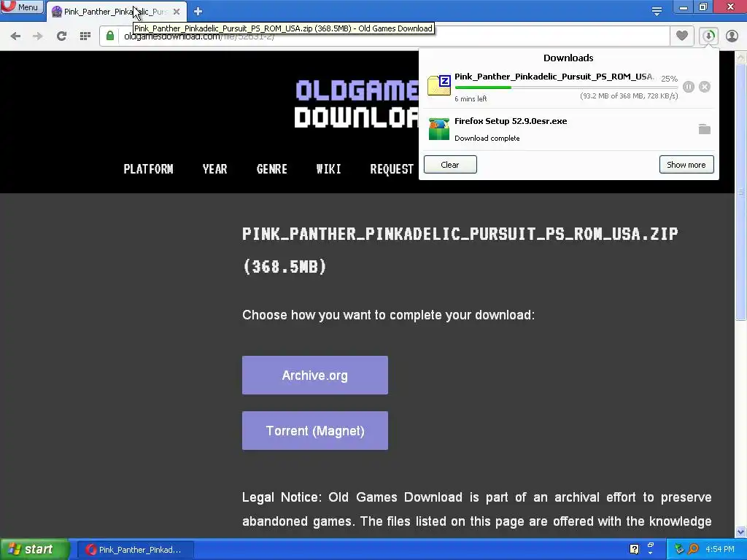Bookmark page with the heart icon
The image size is (747, 560).
tap(682, 36)
